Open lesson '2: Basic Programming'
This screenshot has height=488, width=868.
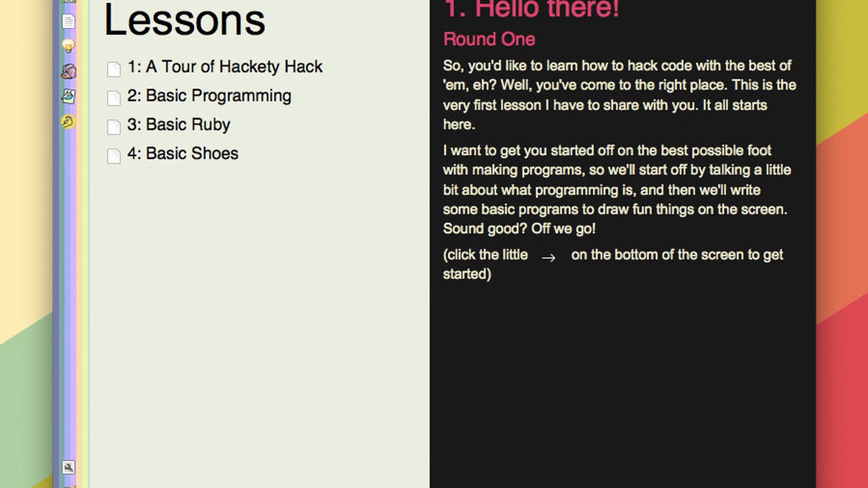pyautogui.click(x=209, y=96)
